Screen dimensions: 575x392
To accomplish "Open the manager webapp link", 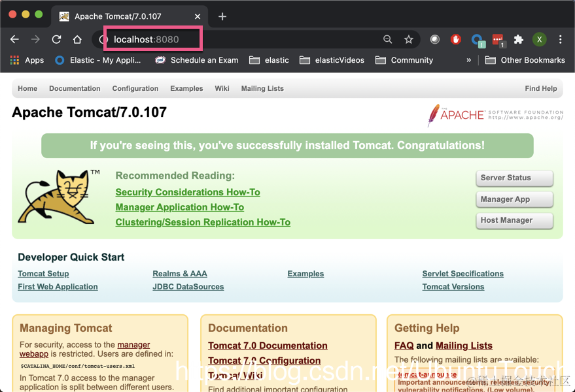I will [x=133, y=345].
